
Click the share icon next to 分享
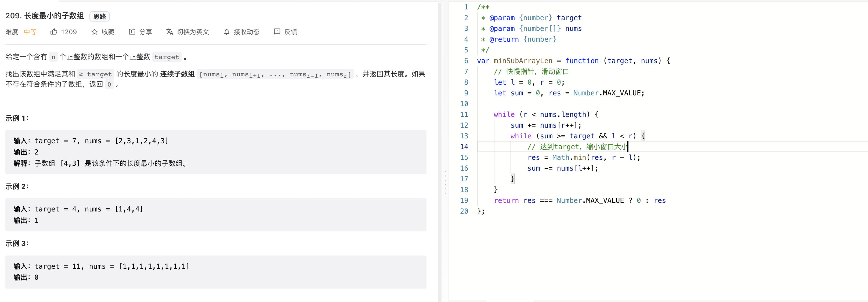(x=132, y=32)
